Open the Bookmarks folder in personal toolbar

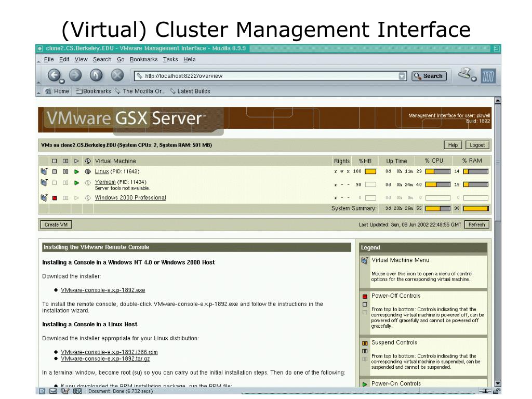click(x=94, y=91)
